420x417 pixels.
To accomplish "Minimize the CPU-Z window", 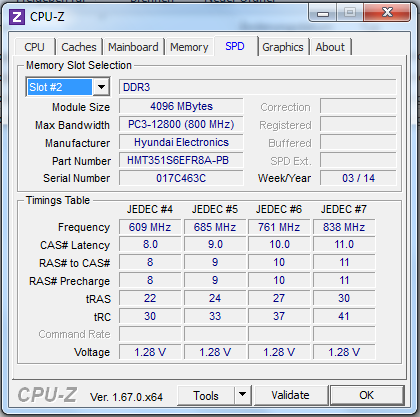I will pyautogui.click(x=323, y=13).
